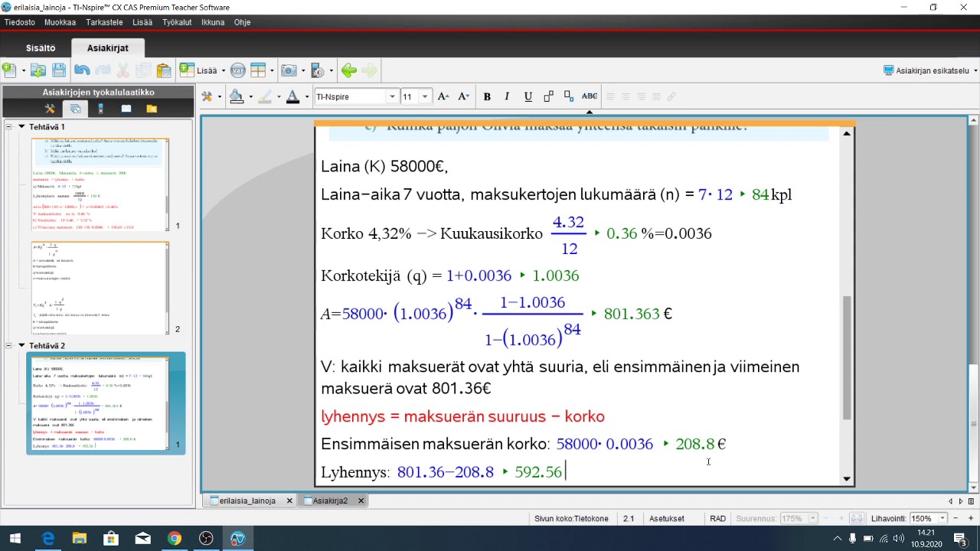Toggle superscript formatting
Viewport: 980px width, 551px height.
(x=548, y=96)
